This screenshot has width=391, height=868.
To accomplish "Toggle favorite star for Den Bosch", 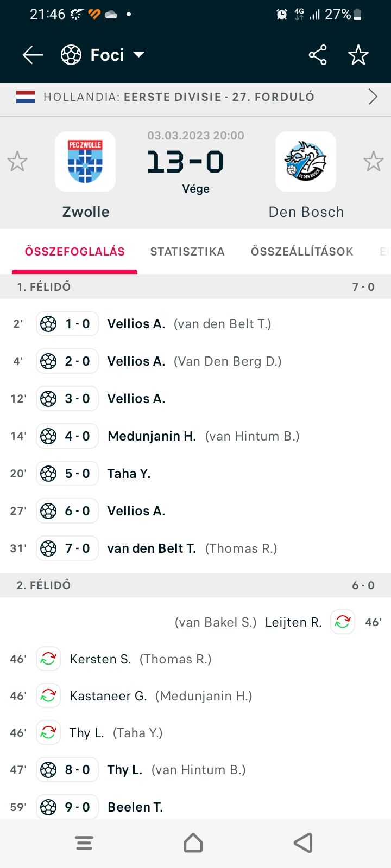I will [374, 162].
